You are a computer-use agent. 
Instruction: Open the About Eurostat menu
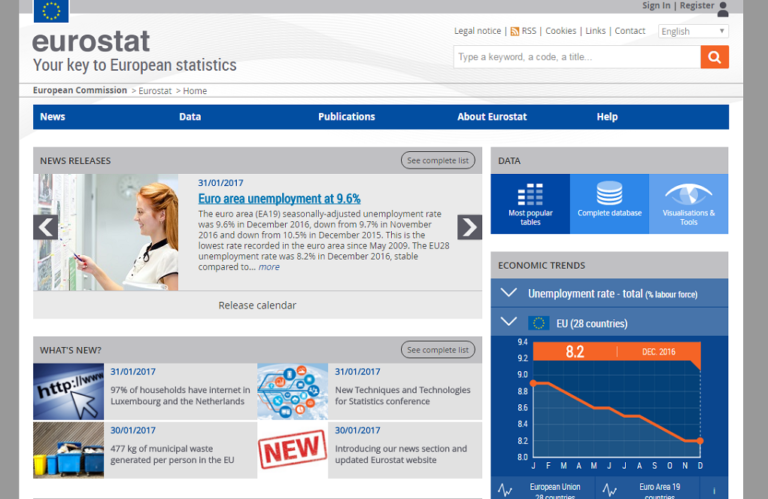(492, 117)
